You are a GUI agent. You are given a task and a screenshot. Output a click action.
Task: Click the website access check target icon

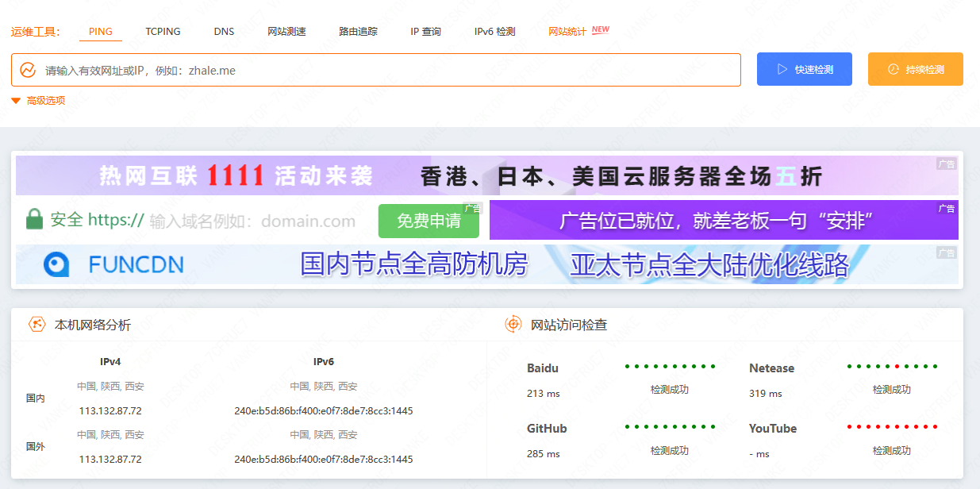(x=513, y=325)
